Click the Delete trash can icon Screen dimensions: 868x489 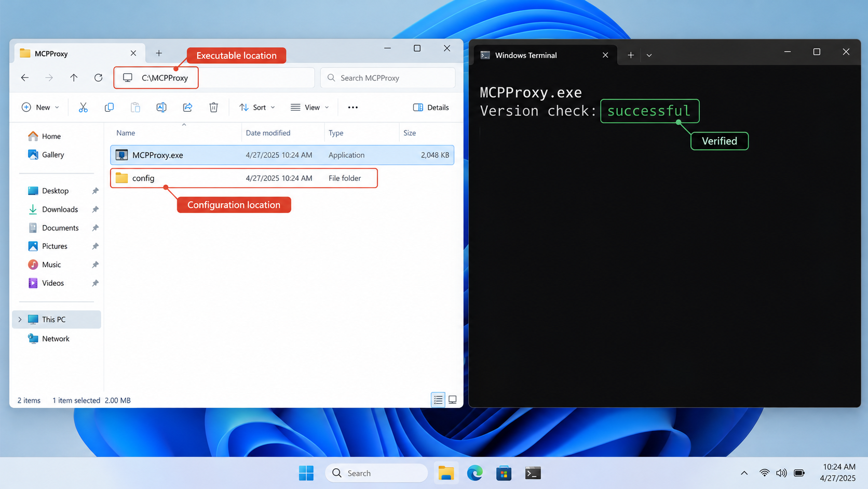point(213,108)
